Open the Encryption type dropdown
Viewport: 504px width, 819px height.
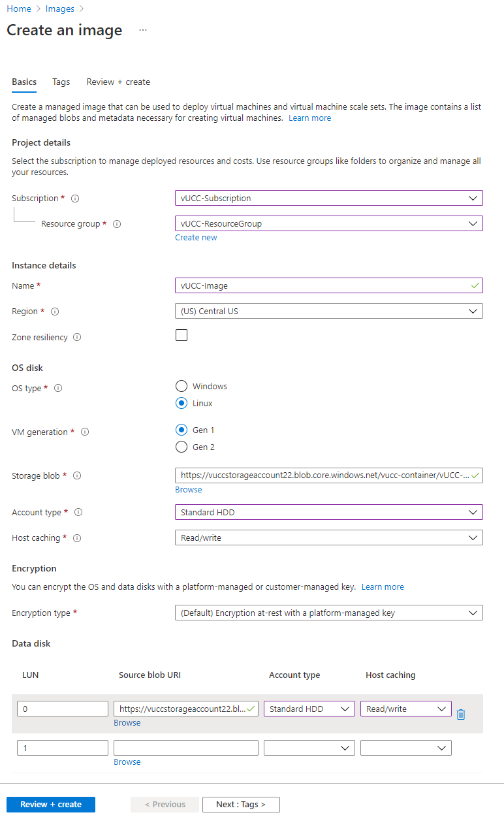tap(328, 613)
